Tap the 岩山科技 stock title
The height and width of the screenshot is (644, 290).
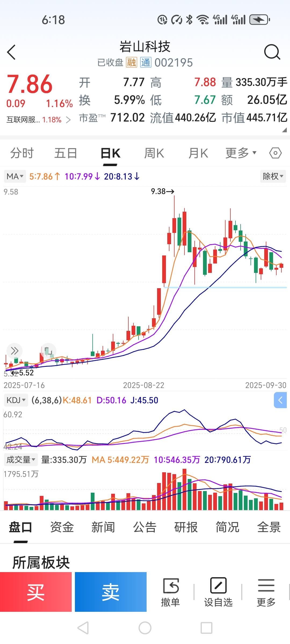coord(145,47)
